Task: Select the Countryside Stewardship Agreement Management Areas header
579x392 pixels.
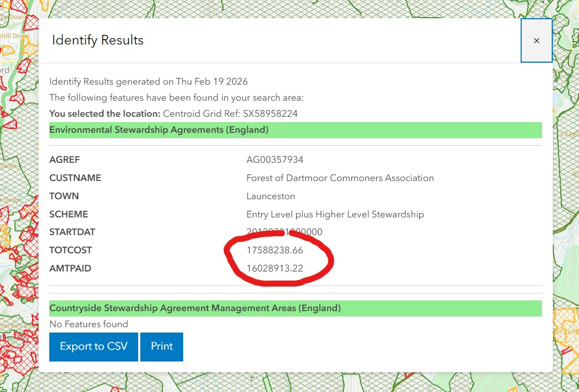Action: tap(195, 308)
